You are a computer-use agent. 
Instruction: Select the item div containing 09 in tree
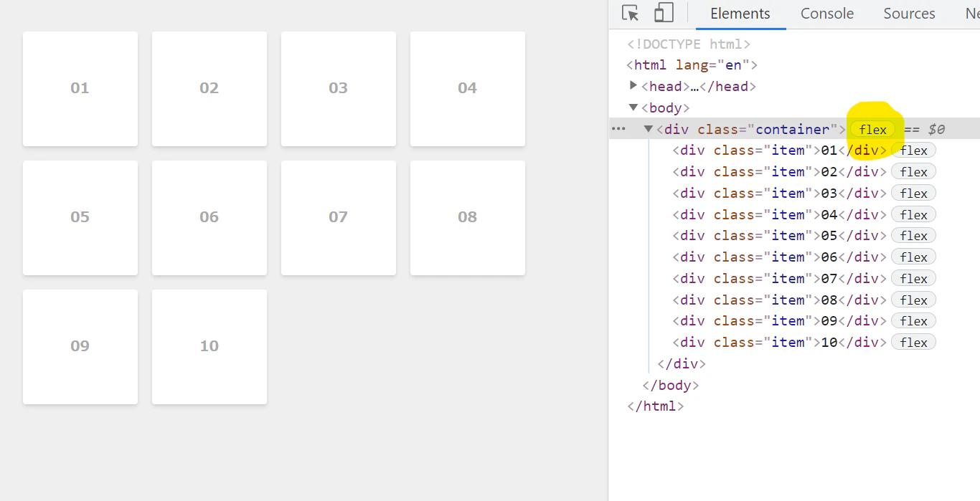[x=780, y=321]
